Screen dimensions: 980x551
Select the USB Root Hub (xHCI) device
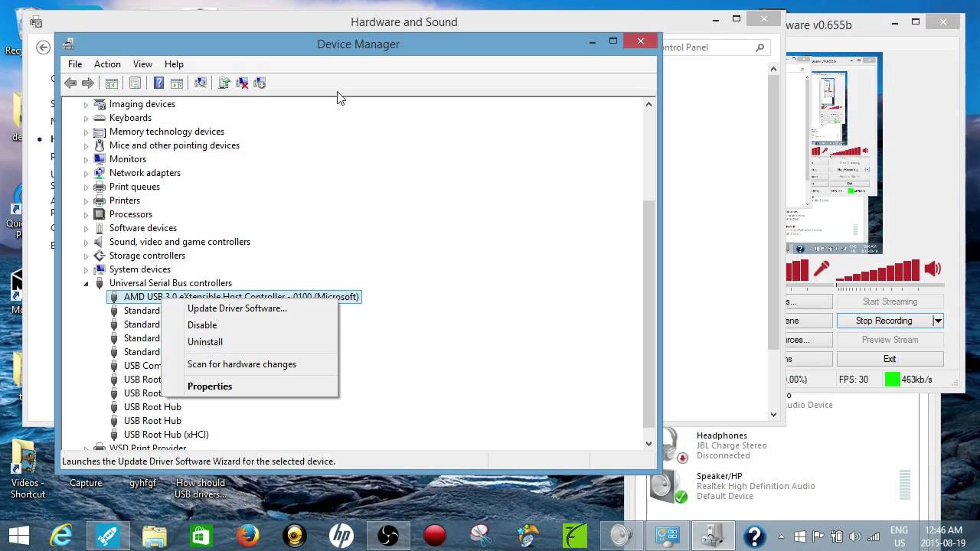point(166,435)
